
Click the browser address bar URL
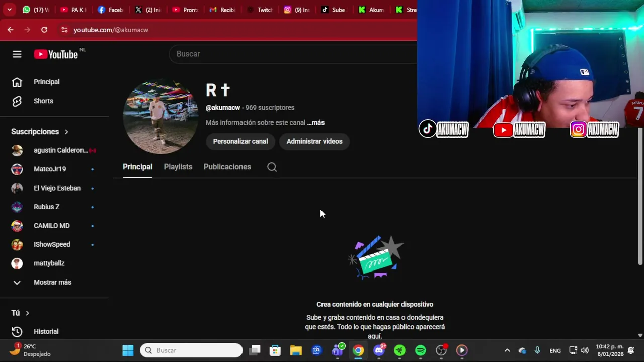click(111, 30)
